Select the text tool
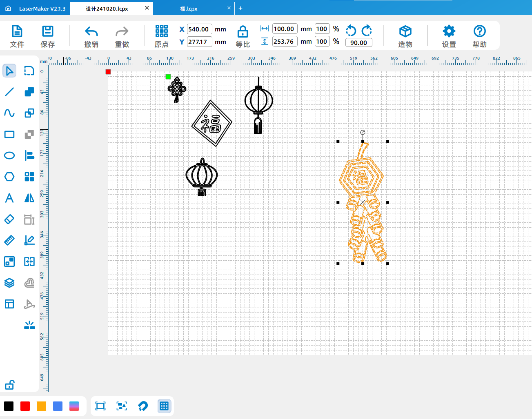 (9, 198)
